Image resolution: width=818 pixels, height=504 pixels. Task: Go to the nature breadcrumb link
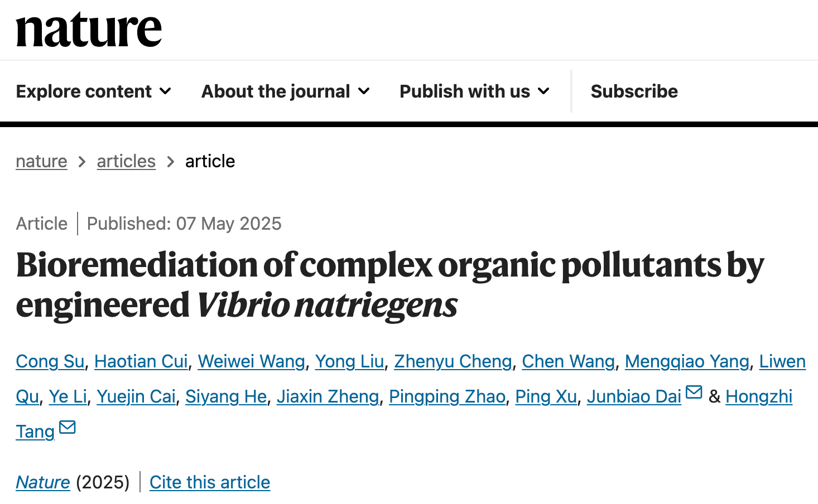click(x=41, y=162)
